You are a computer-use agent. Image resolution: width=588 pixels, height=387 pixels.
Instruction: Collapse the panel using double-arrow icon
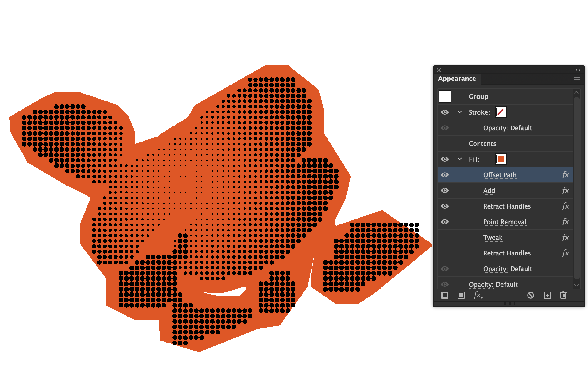click(x=578, y=70)
